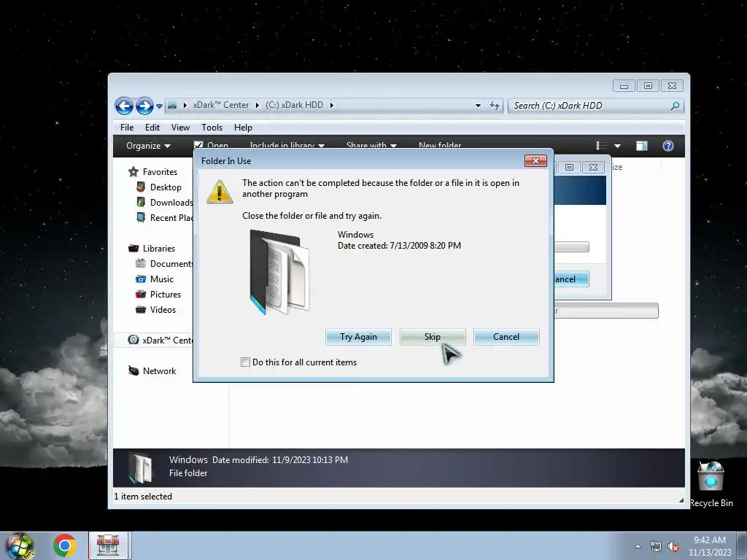This screenshot has height=560, width=747.
Task: Open the recent pages dropdown arrow
Action: point(159,106)
